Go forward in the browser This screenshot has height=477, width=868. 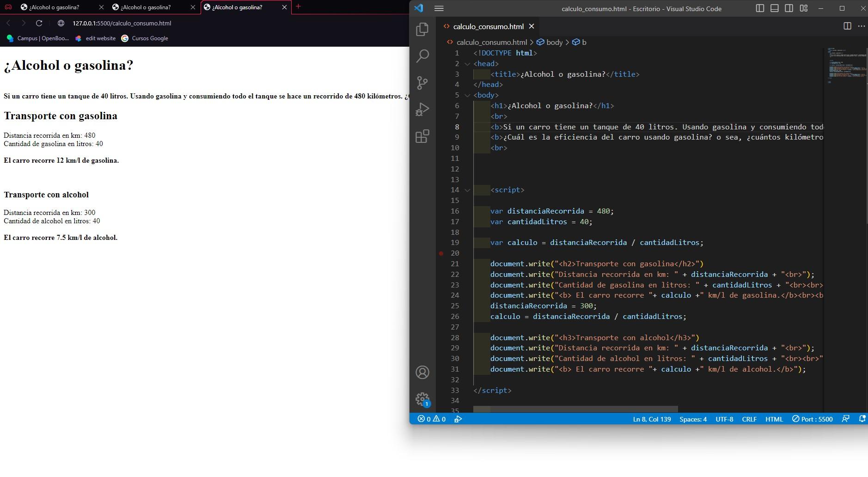point(24,23)
